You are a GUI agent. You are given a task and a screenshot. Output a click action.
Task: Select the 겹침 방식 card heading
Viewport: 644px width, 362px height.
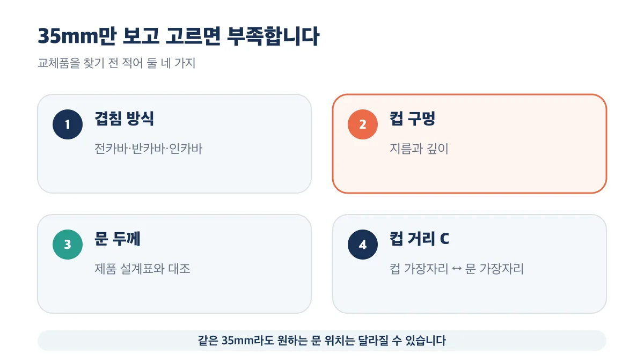tap(125, 119)
